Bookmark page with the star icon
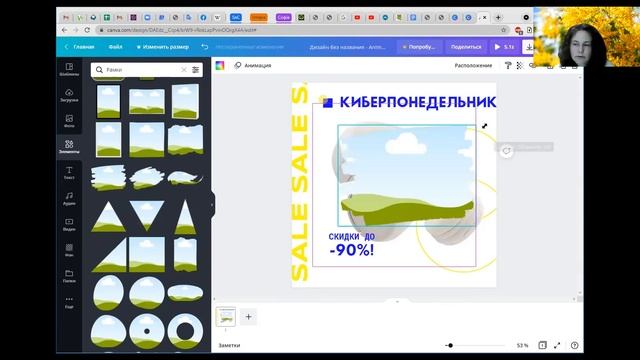This screenshot has height=360, width=640. point(504,30)
